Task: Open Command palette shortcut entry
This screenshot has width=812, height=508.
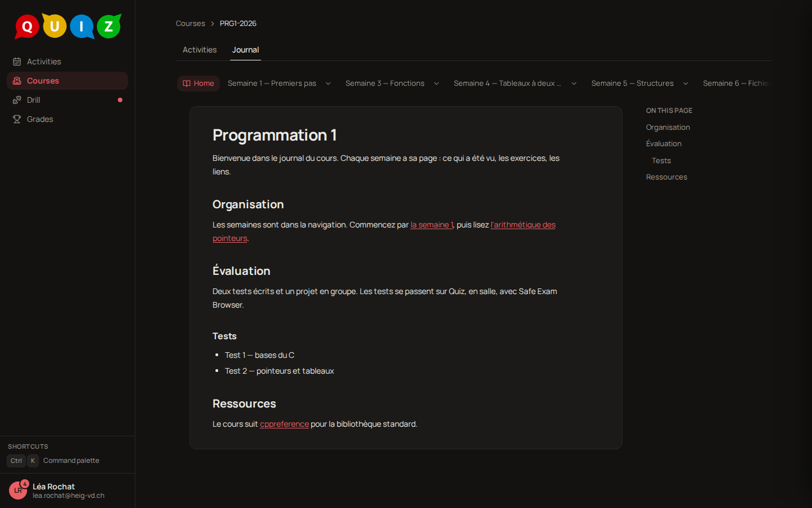Action: click(x=71, y=461)
